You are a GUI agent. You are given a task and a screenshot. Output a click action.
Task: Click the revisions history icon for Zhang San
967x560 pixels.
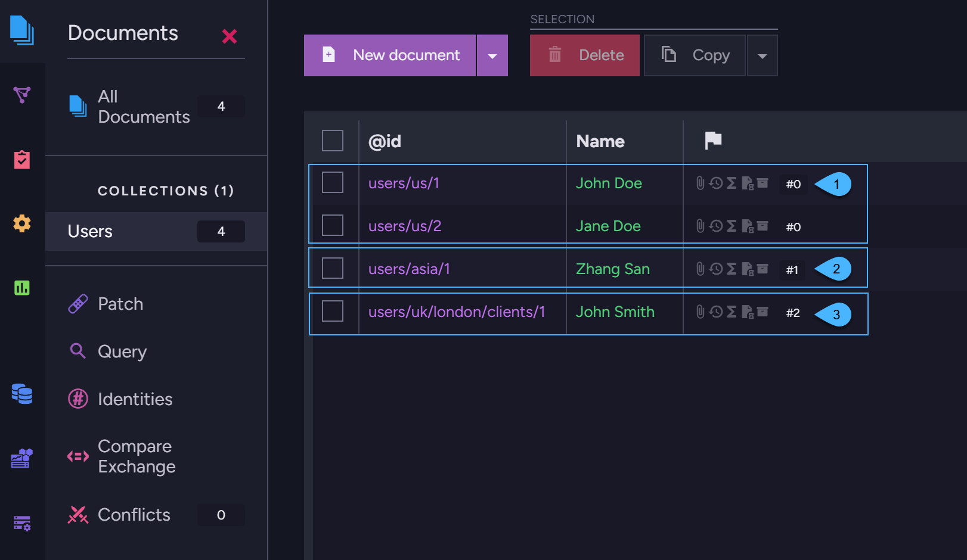[716, 269]
